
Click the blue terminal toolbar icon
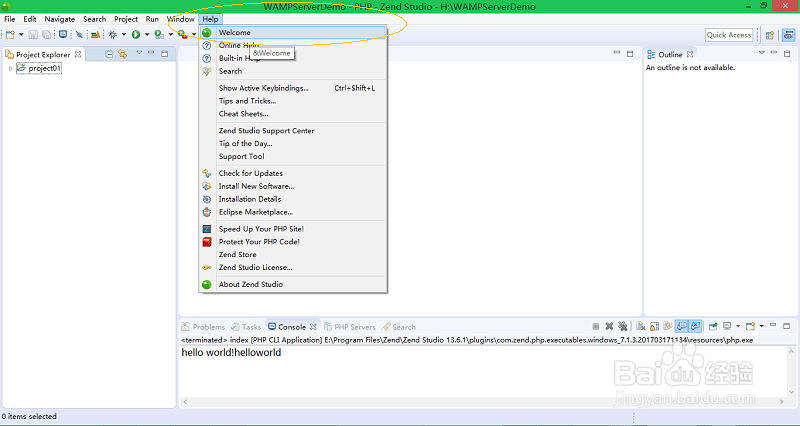[63, 35]
